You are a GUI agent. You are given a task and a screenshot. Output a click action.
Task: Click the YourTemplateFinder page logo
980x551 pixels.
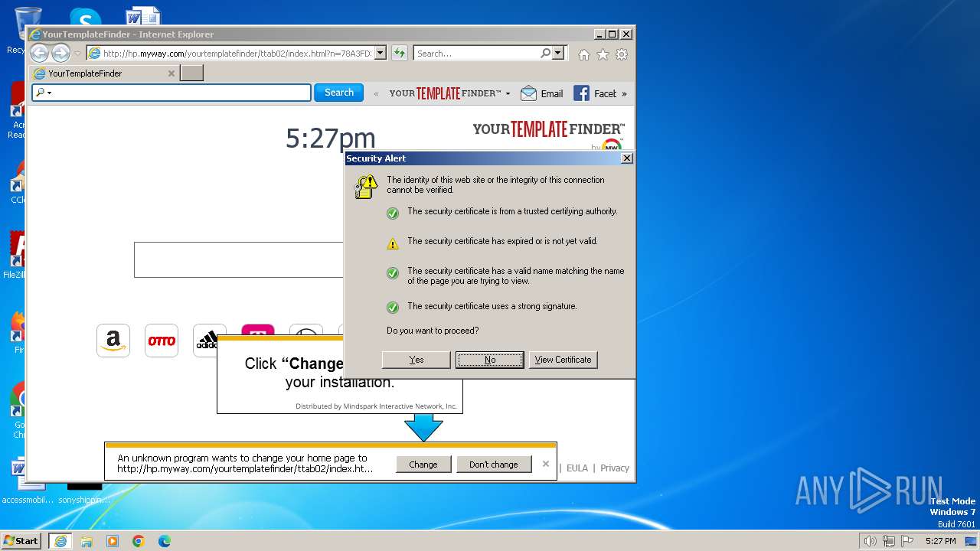click(548, 130)
